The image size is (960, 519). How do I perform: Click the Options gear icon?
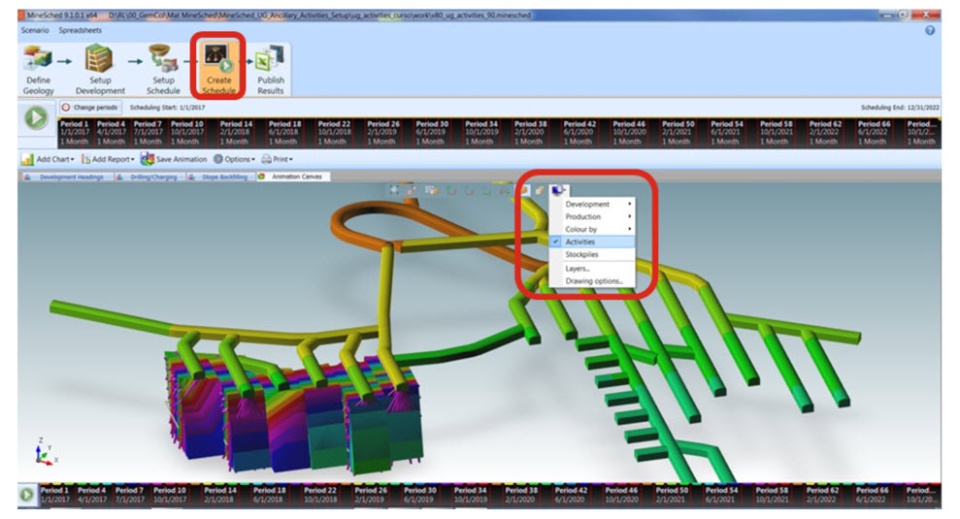pos(218,159)
